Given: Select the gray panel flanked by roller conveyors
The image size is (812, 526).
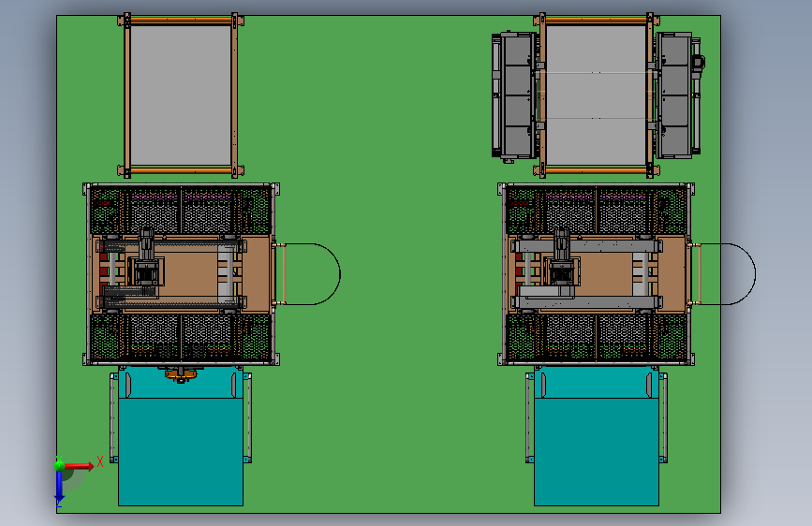Looking at the screenshot, I should [596, 95].
